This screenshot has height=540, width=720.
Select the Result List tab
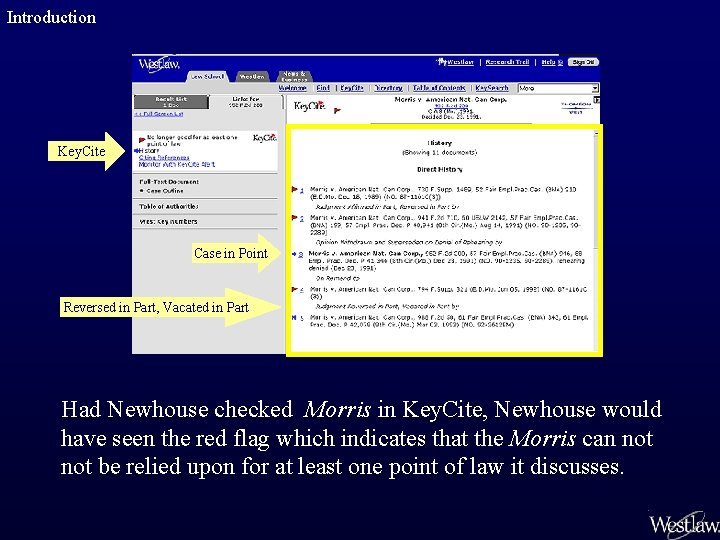pyautogui.click(x=171, y=102)
